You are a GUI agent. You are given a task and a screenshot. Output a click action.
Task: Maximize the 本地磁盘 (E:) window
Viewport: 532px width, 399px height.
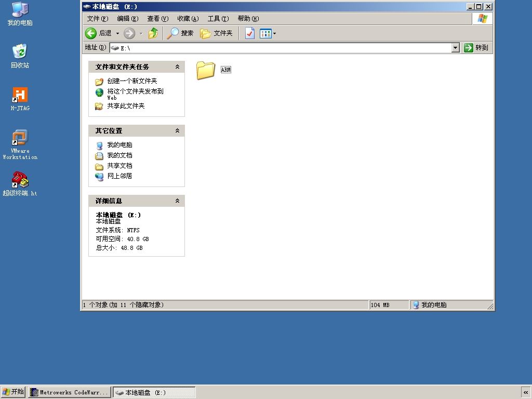(478, 6)
